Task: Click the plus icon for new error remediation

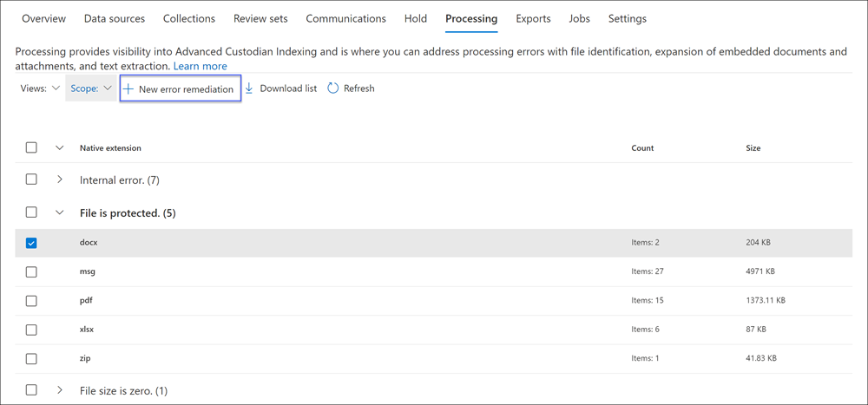Action: click(x=128, y=88)
